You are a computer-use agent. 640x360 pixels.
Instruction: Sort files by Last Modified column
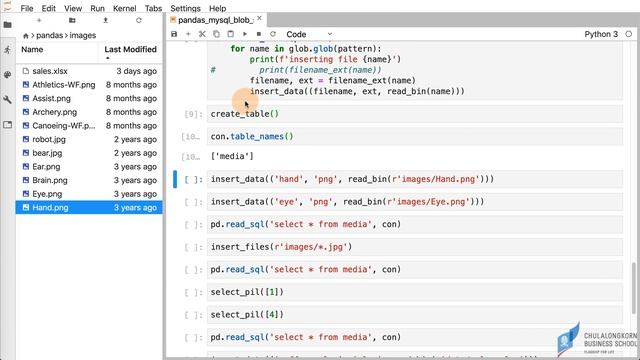pos(130,50)
